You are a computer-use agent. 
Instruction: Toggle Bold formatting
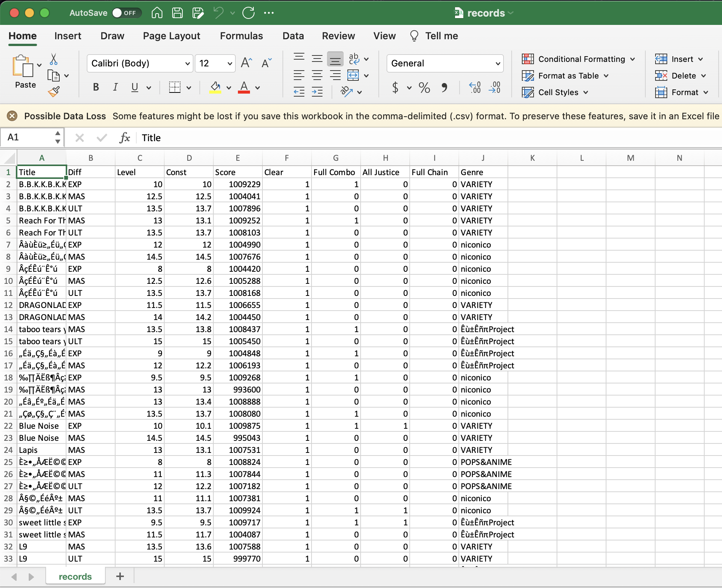point(96,88)
